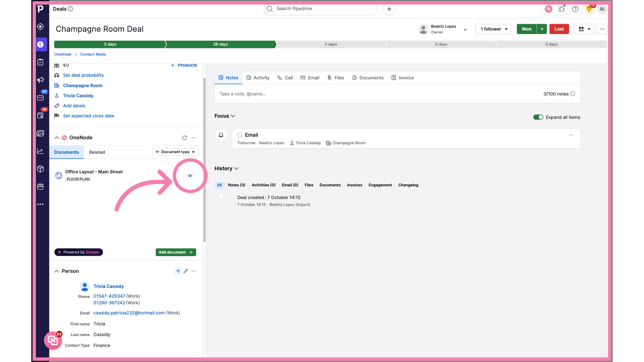Open Email activity more options
The height and width of the screenshot is (362, 644).
571,135
